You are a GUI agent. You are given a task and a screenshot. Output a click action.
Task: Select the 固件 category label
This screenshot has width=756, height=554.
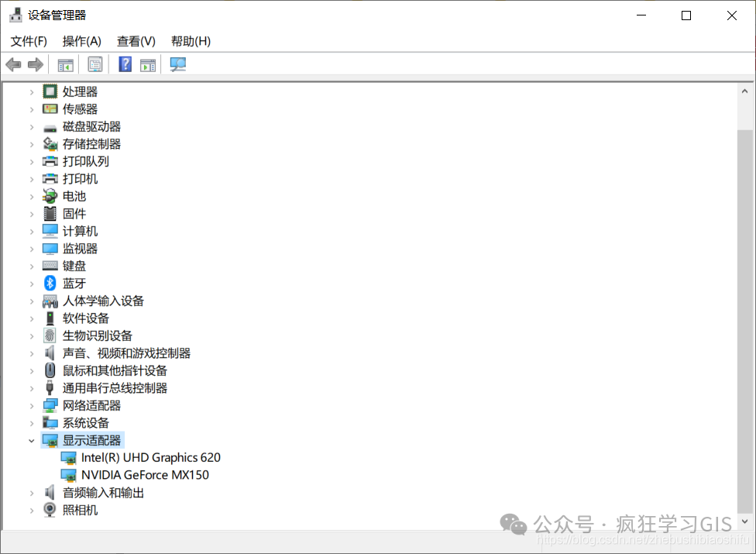coord(74,214)
